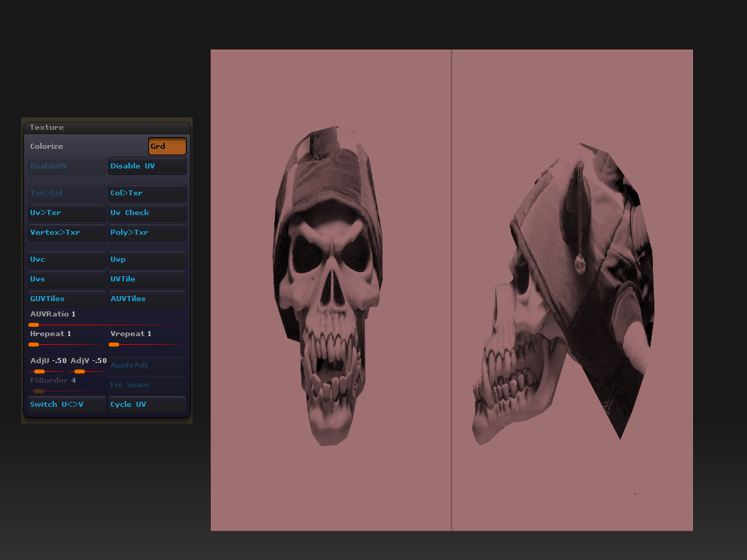The width and height of the screenshot is (747, 560).
Task: Select UVTile mapping mode
Action: pos(147,279)
